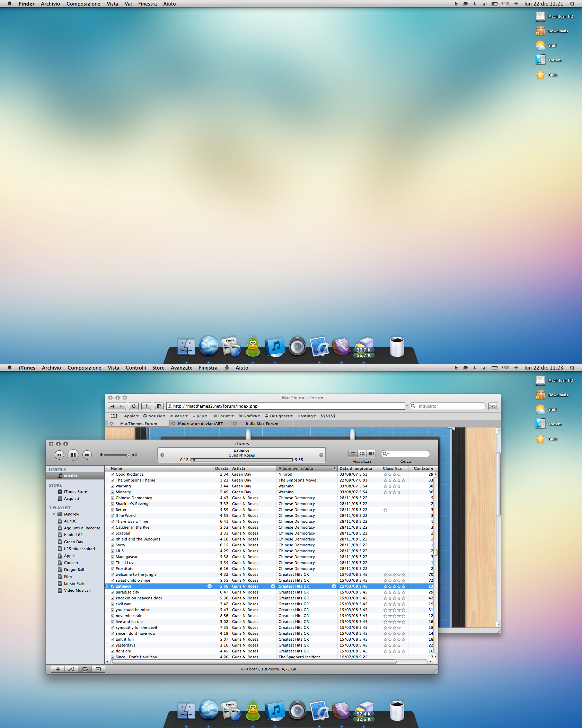Set star rating on the Better row
Viewport: 582px width, 728px height.
coord(394,510)
